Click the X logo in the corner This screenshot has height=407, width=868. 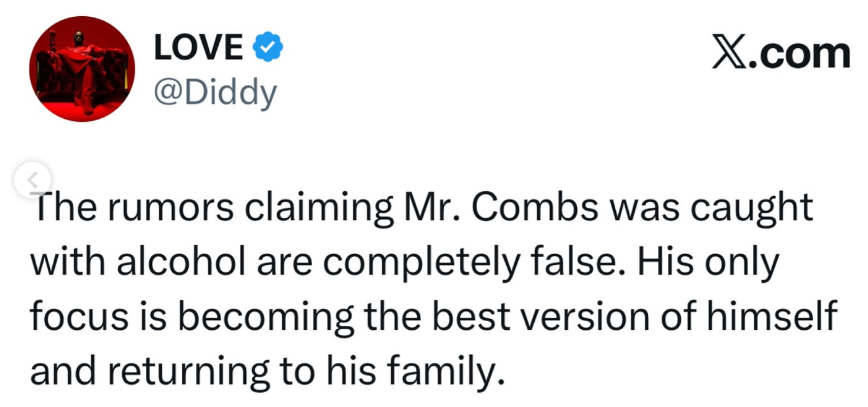click(x=729, y=52)
